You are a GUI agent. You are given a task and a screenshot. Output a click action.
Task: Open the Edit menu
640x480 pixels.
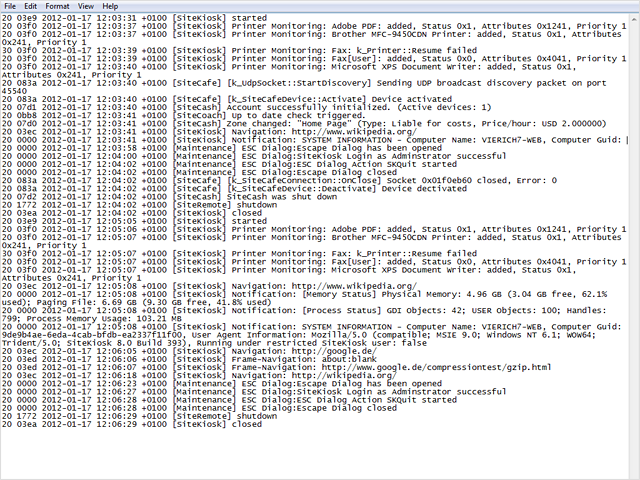pos(31,6)
